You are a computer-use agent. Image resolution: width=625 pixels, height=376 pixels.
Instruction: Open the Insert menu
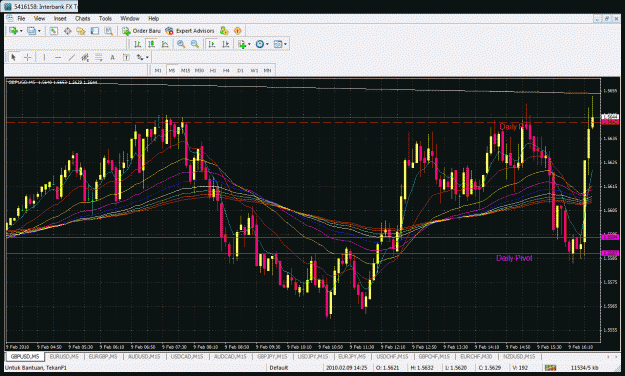tap(60, 18)
